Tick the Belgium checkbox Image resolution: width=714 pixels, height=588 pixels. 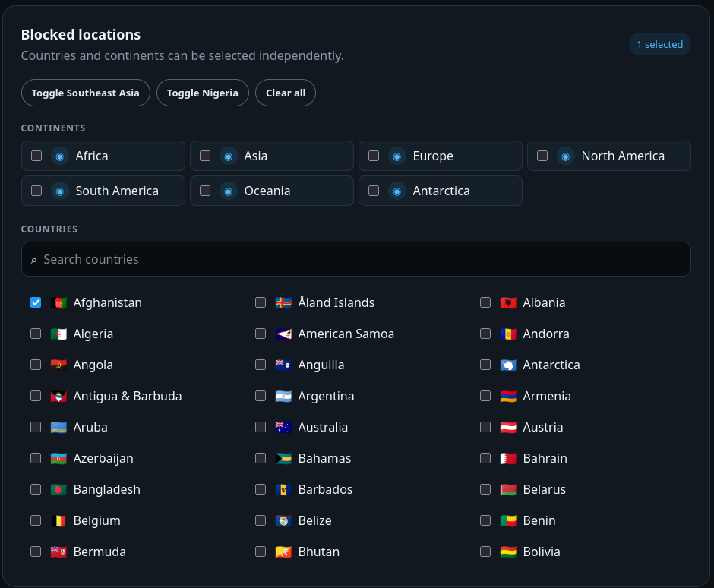[36, 520]
